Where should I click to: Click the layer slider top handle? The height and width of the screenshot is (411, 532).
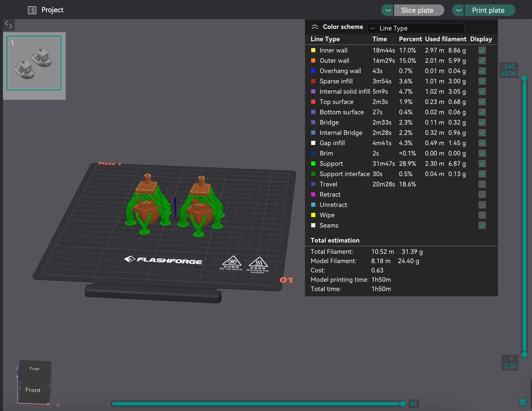pyautogui.click(x=524, y=78)
